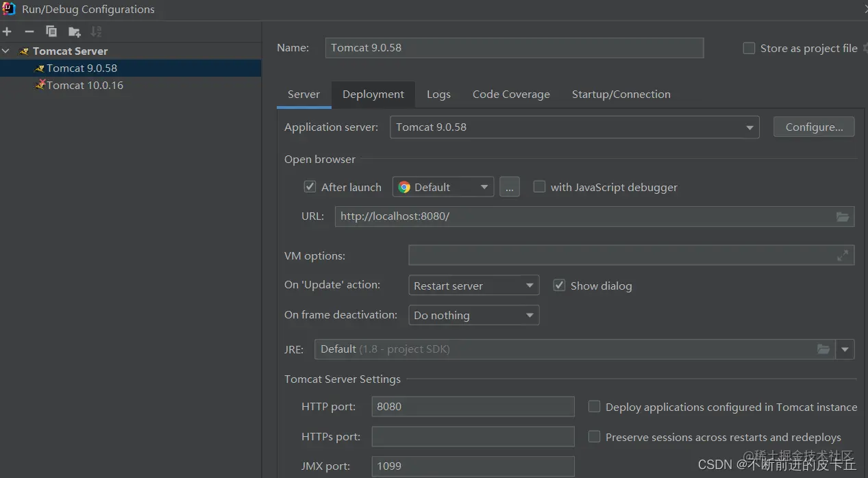Click the HTTP port field

click(473, 407)
